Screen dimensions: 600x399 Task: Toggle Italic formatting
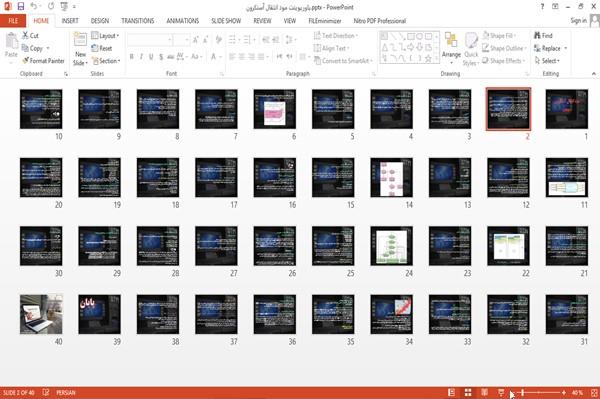tap(141, 57)
